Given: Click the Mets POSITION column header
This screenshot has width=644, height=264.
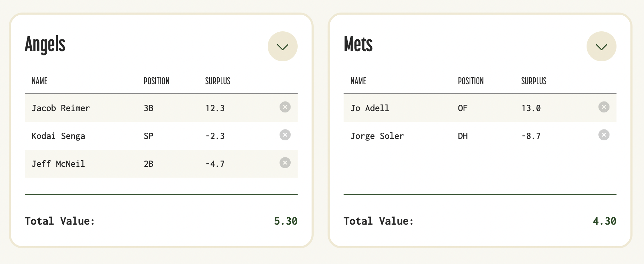Looking at the screenshot, I should point(471,81).
